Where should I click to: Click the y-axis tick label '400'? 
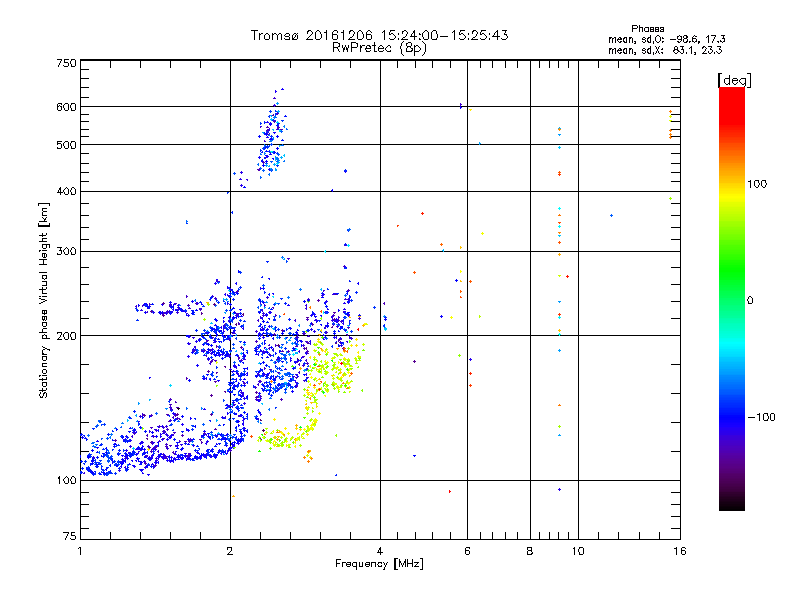(67, 192)
